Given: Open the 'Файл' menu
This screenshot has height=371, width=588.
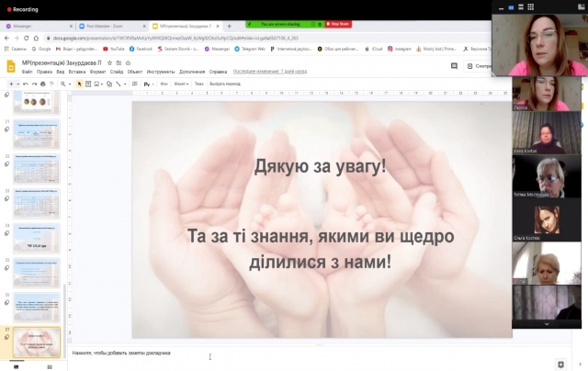Looking at the screenshot, I should (x=27, y=72).
